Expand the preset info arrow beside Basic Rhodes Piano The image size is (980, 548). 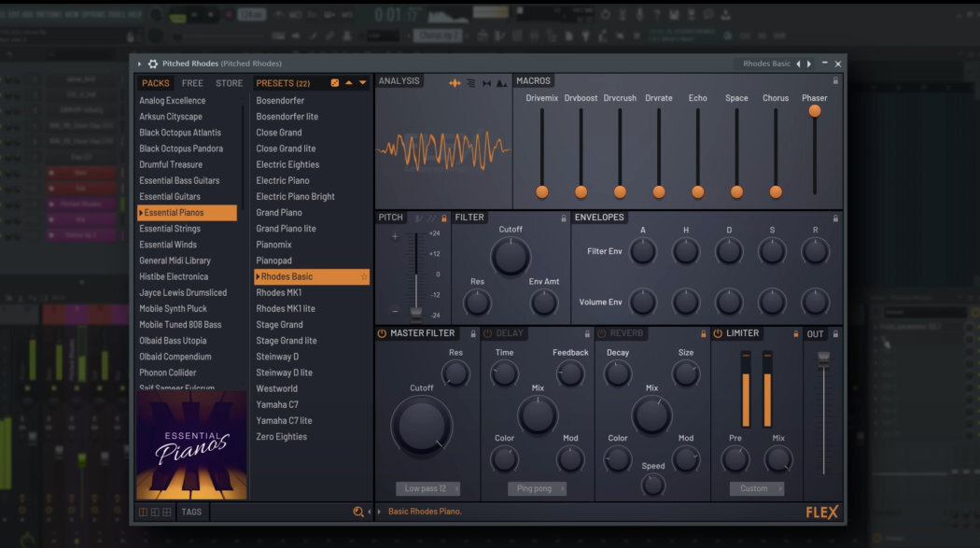click(x=379, y=512)
